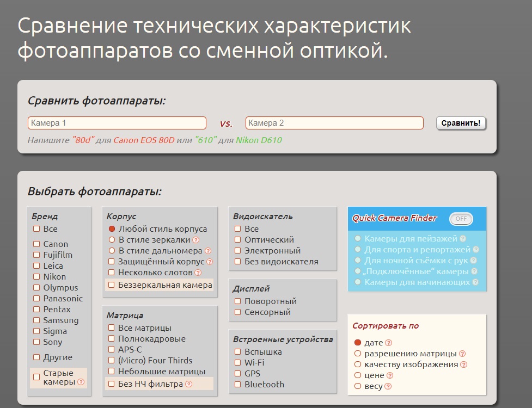
Task: Select sort by «разрешению матрицы»
Action: (x=357, y=354)
